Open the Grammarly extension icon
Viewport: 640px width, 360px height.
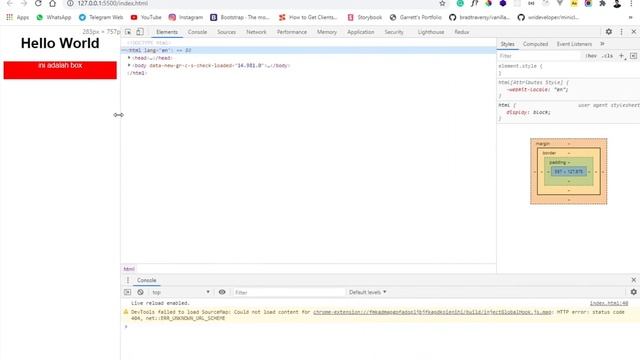[x=460, y=3]
